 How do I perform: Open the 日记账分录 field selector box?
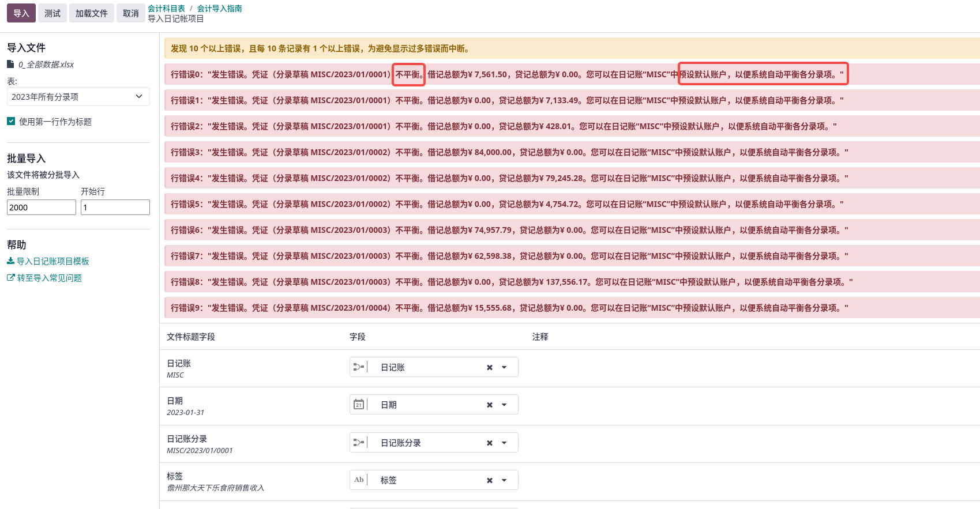(434, 443)
